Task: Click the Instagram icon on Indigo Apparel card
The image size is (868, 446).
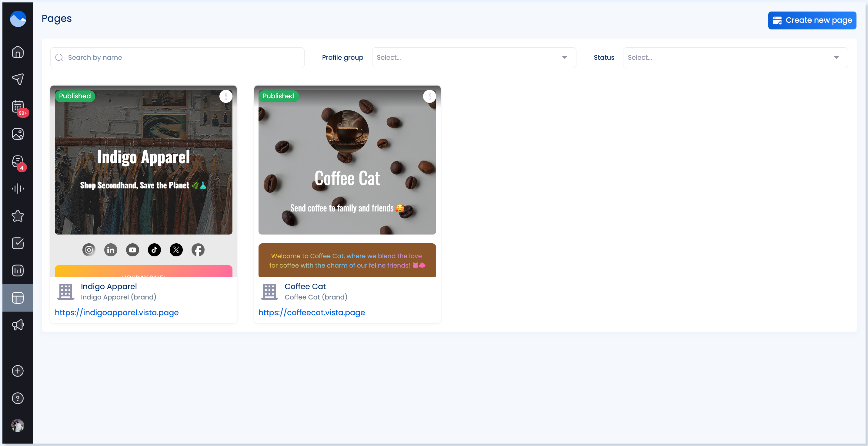Action: click(x=89, y=250)
